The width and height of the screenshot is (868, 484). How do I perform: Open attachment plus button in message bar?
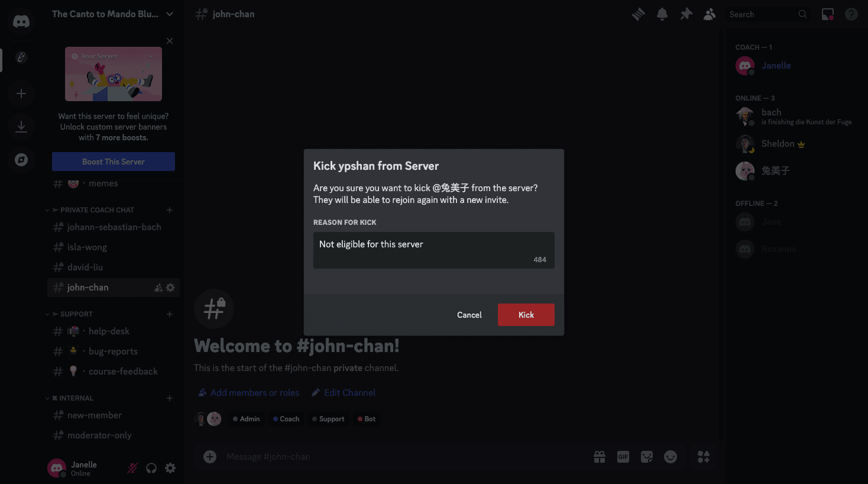tap(210, 457)
